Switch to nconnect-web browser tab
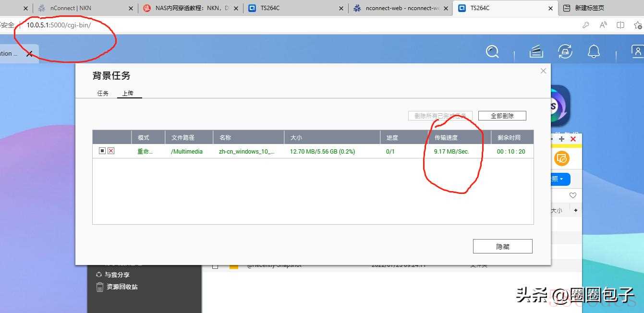The width and height of the screenshot is (644, 313). (x=400, y=8)
